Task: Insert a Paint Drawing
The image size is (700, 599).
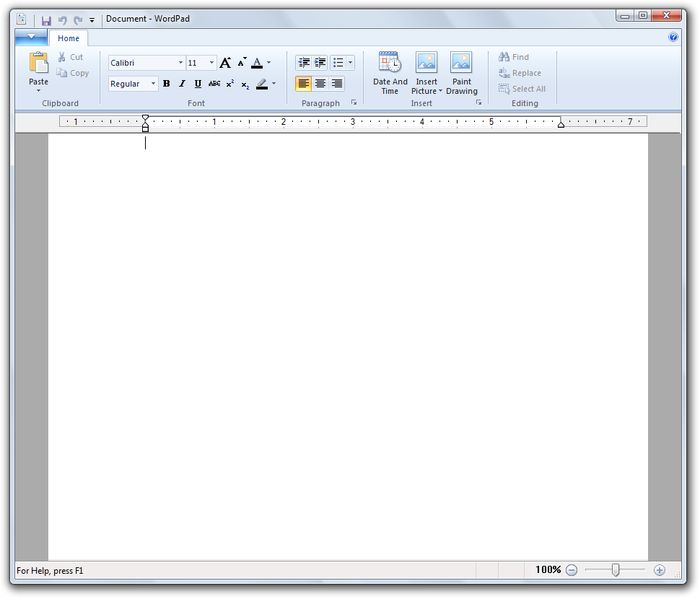Action: coord(462,73)
